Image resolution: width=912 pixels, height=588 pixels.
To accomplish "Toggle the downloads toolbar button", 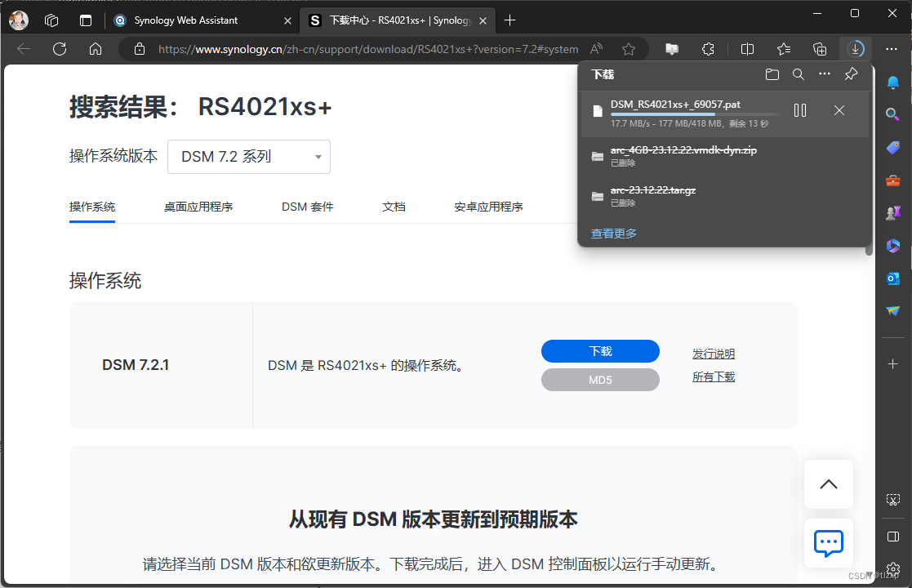I will (856, 49).
